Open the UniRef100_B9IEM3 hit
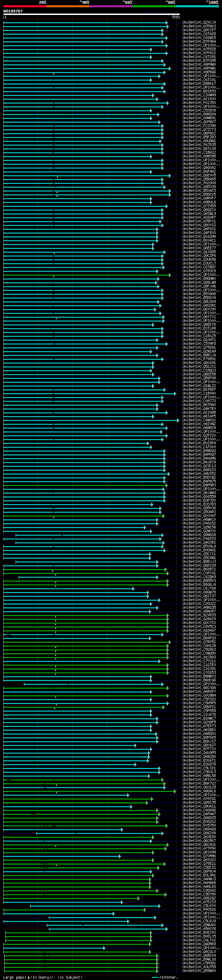 [x=199, y=91]
